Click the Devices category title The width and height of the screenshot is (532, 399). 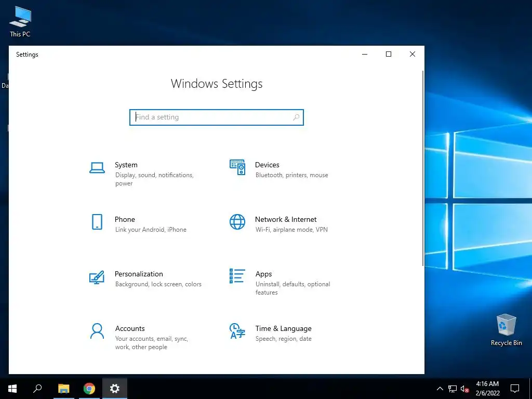click(268, 165)
